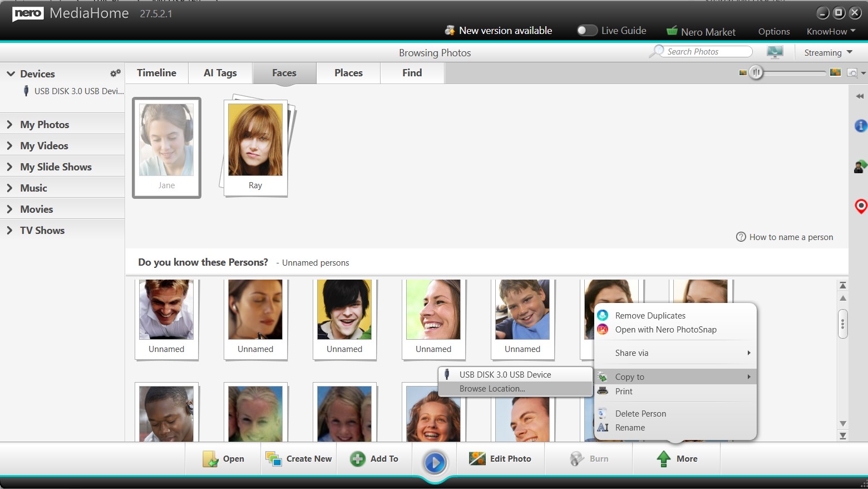
Task: Expand the My Photos section
Action: click(x=45, y=125)
